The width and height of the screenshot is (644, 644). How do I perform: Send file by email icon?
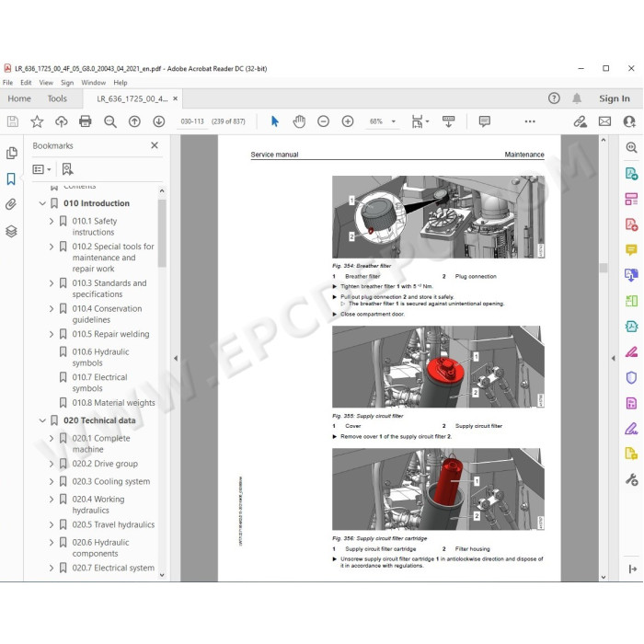pos(604,121)
